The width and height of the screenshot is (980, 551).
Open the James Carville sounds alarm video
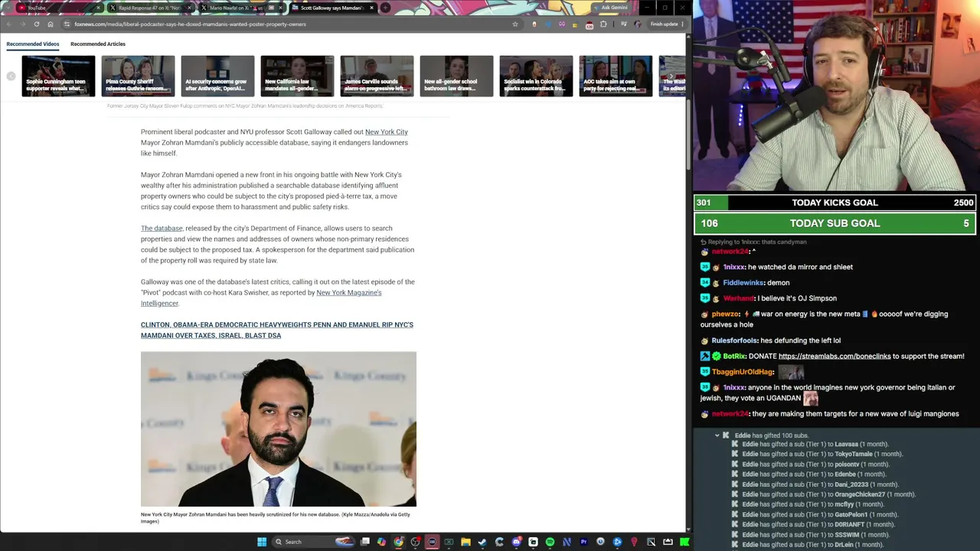click(377, 76)
